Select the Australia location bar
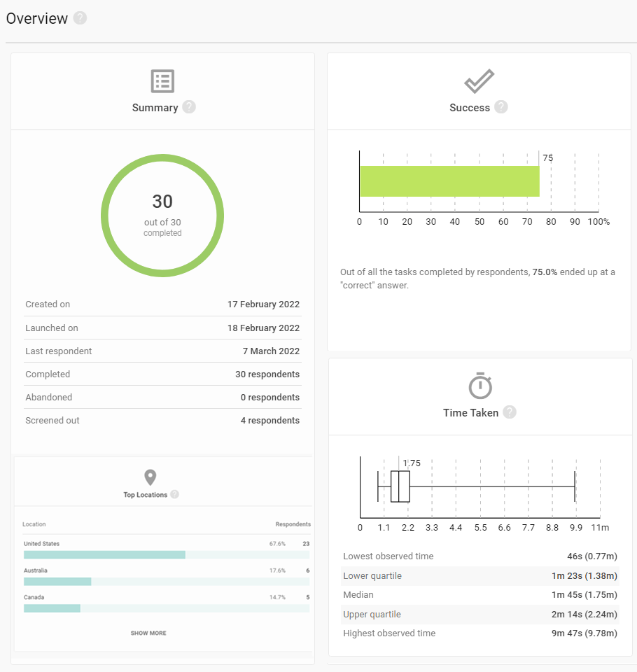Screen dimensions: 637x672 coord(57,582)
